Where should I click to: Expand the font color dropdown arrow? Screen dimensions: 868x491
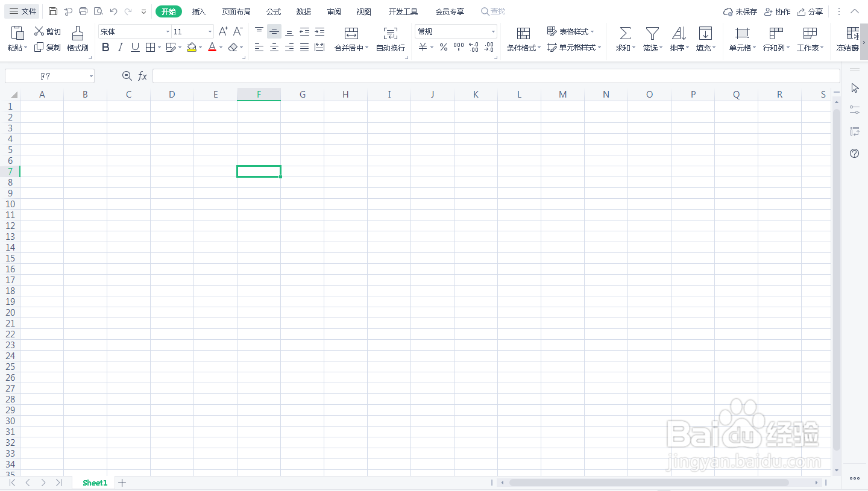click(221, 47)
